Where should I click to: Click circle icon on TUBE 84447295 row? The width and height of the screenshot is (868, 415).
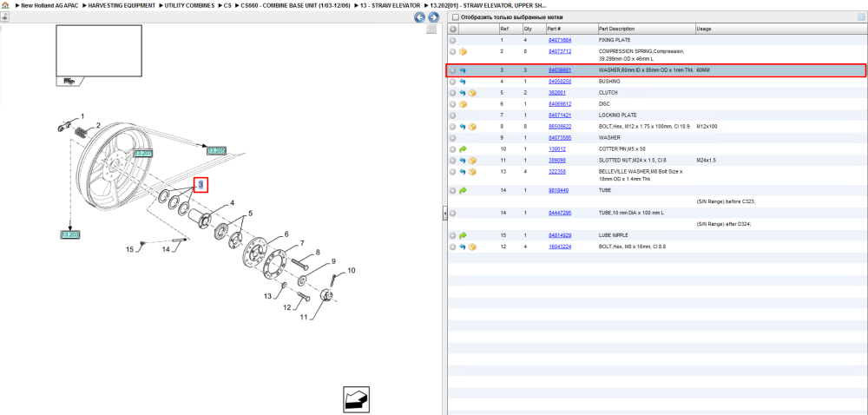coord(452,213)
